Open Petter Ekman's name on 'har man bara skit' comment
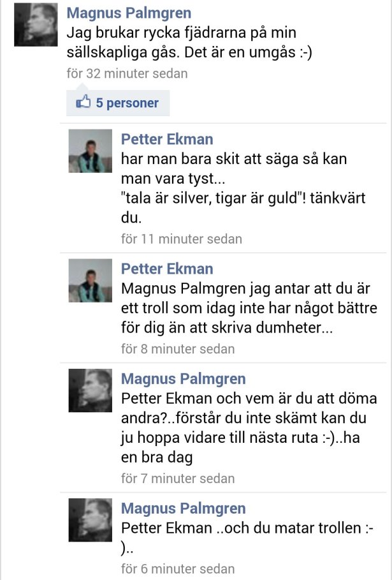Screen dimensions: 392x580 pyautogui.click(x=167, y=140)
